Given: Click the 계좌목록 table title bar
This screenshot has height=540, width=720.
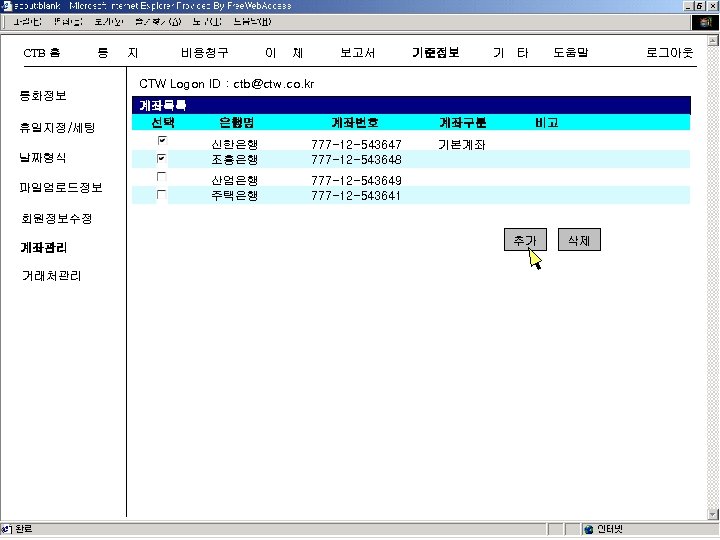Looking at the screenshot, I should click(x=411, y=105).
